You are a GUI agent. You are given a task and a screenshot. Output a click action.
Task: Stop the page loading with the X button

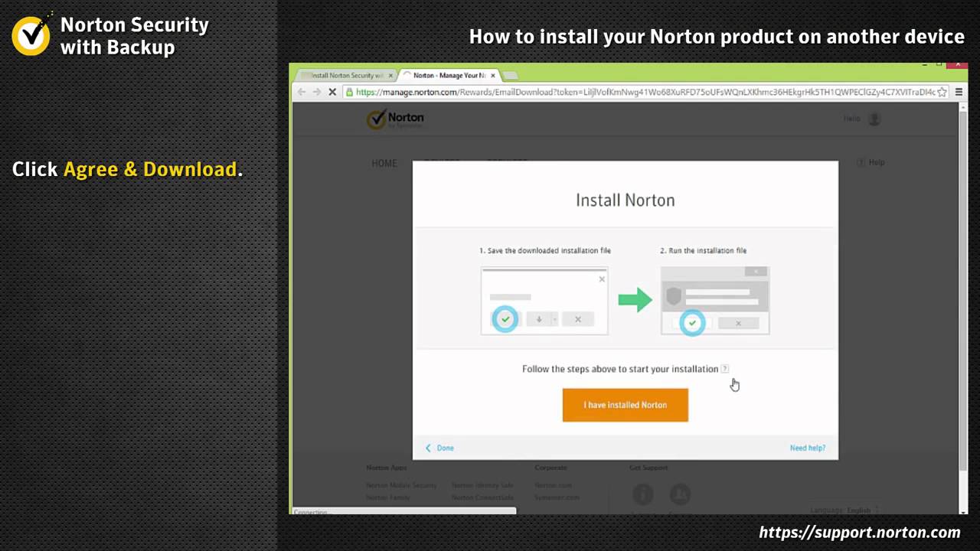coord(332,92)
